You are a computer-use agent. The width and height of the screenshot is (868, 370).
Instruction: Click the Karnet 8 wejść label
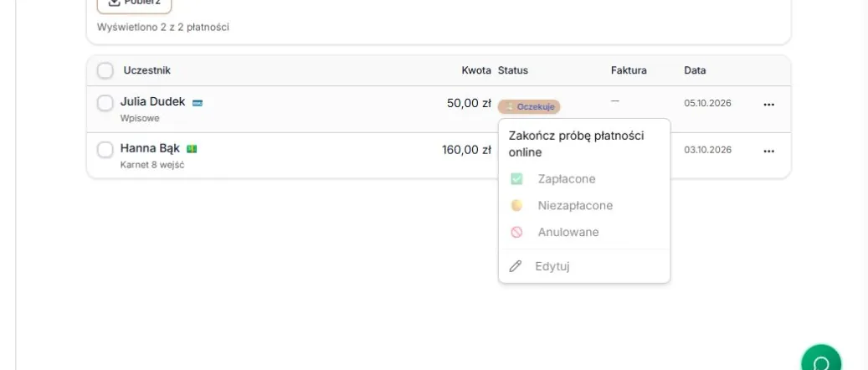pos(152,165)
